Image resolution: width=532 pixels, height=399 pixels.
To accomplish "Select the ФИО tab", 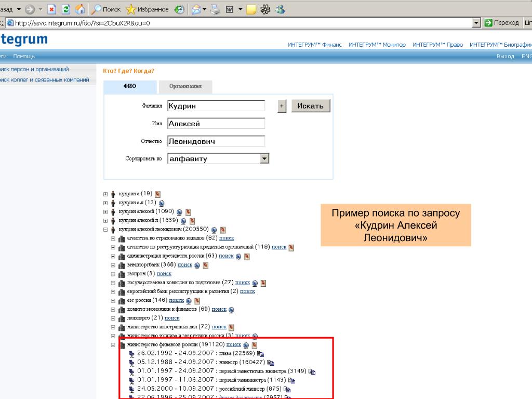I will click(130, 86).
